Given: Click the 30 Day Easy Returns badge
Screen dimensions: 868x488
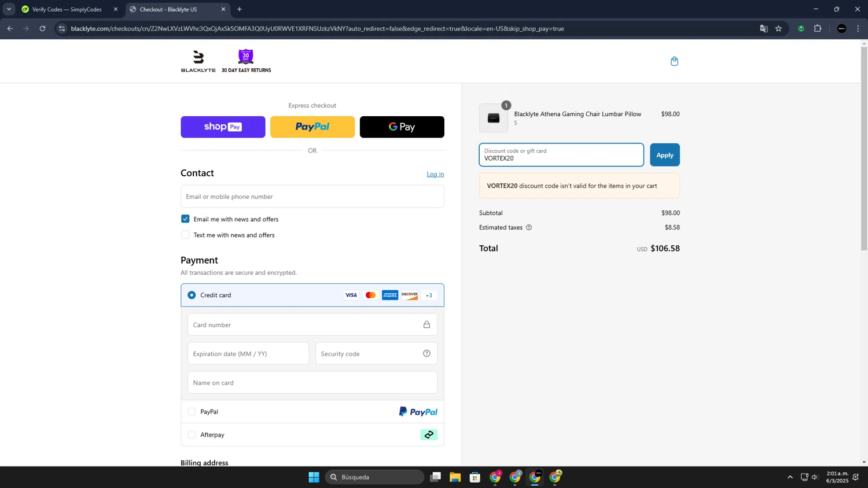Looking at the screenshot, I should pos(246,61).
